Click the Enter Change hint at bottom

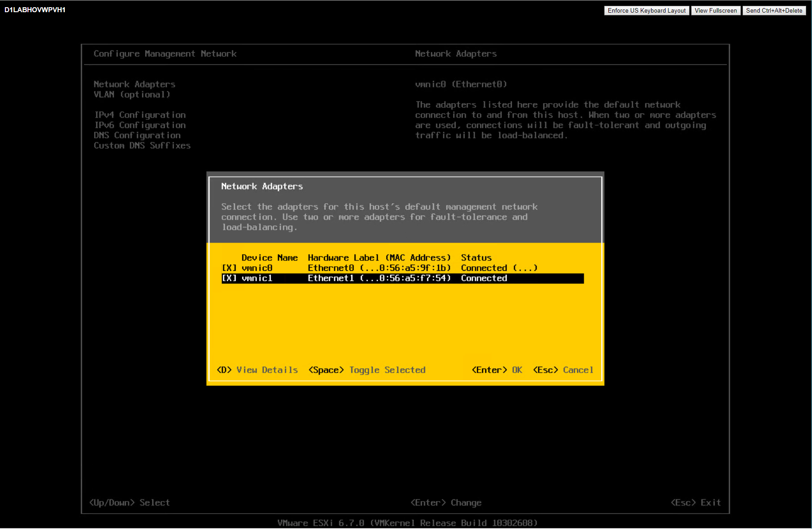pyautogui.click(x=446, y=502)
